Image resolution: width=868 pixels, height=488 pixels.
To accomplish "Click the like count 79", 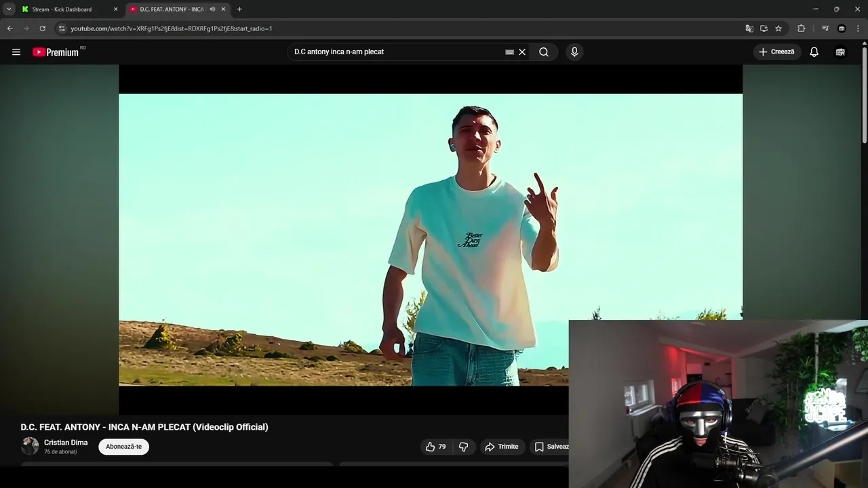I will pyautogui.click(x=442, y=447).
